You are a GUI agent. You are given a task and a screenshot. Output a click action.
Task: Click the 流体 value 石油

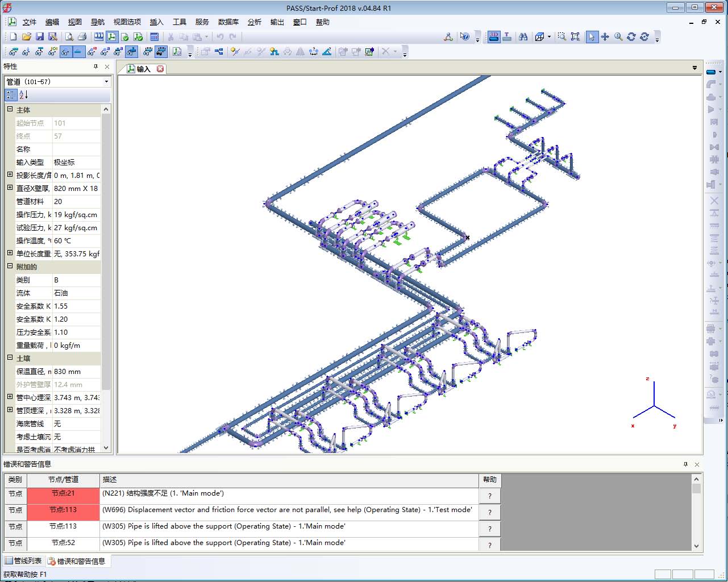click(x=76, y=293)
